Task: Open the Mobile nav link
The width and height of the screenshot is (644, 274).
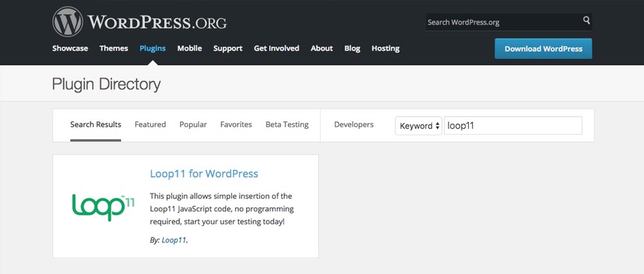Action: click(189, 48)
